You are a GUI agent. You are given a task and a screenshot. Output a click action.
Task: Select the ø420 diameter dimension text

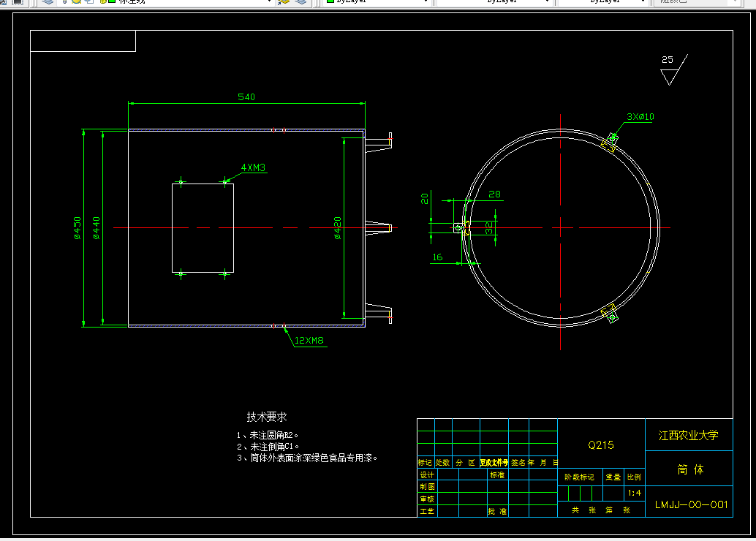[x=338, y=228]
